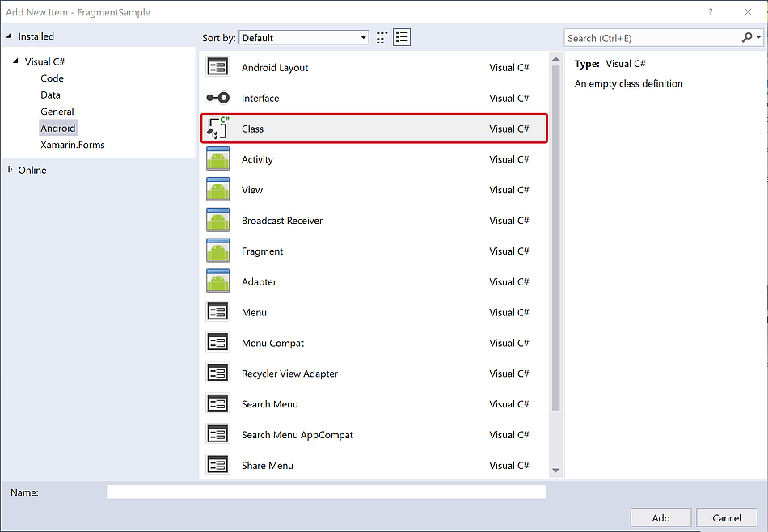Click the Search Menu AppCompat icon
Viewport: 768px width, 532px height.
(217, 434)
